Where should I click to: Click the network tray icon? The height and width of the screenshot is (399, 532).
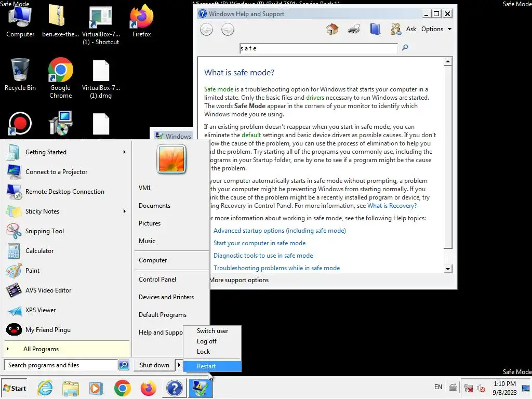[469, 388]
